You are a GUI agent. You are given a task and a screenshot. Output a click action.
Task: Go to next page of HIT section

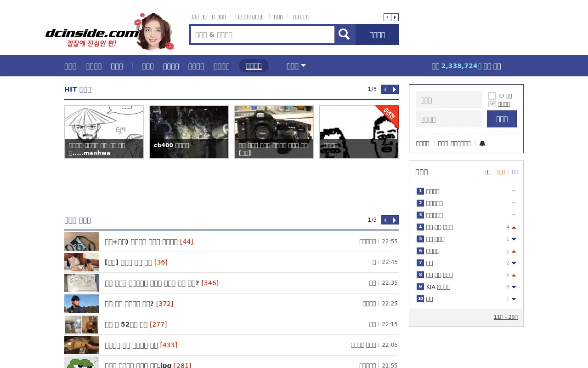pyautogui.click(x=395, y=89)
